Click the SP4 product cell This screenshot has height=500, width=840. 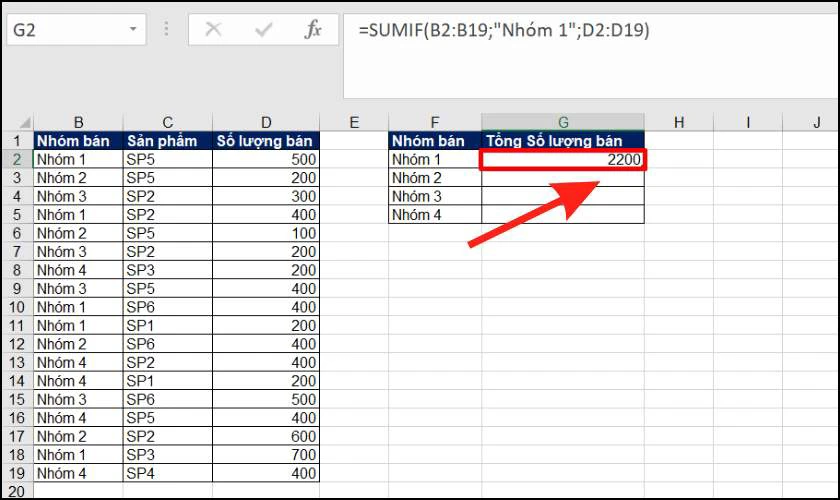tap(168, 473)
